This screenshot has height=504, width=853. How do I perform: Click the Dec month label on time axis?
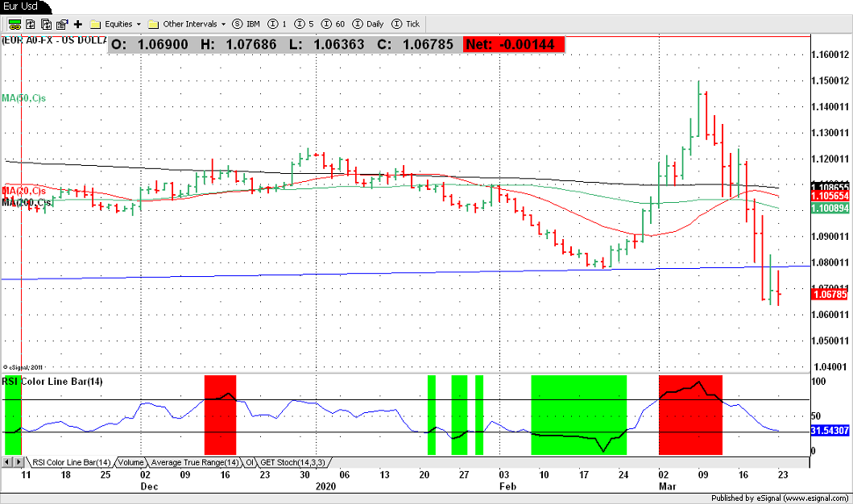(x=149, y=486)
